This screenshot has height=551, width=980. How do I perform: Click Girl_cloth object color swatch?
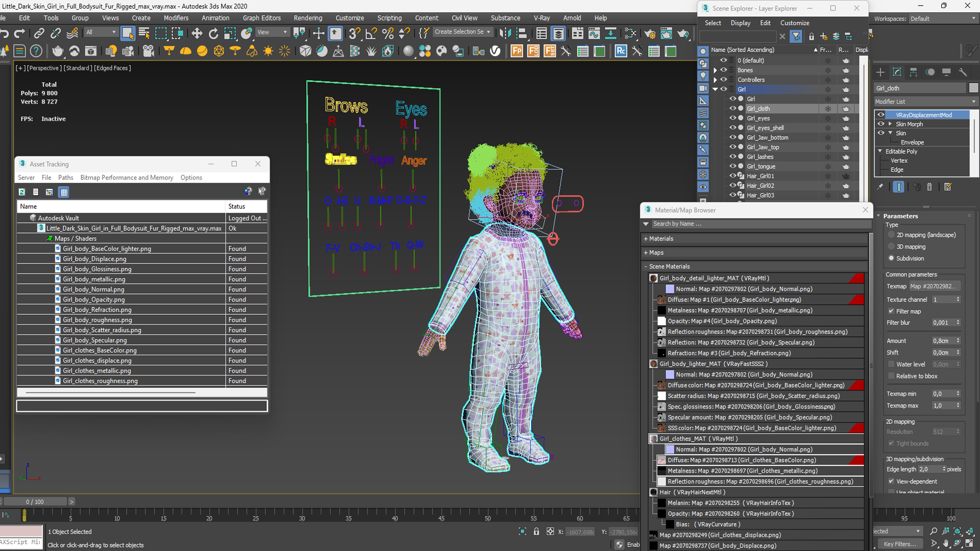pos(973,88)
